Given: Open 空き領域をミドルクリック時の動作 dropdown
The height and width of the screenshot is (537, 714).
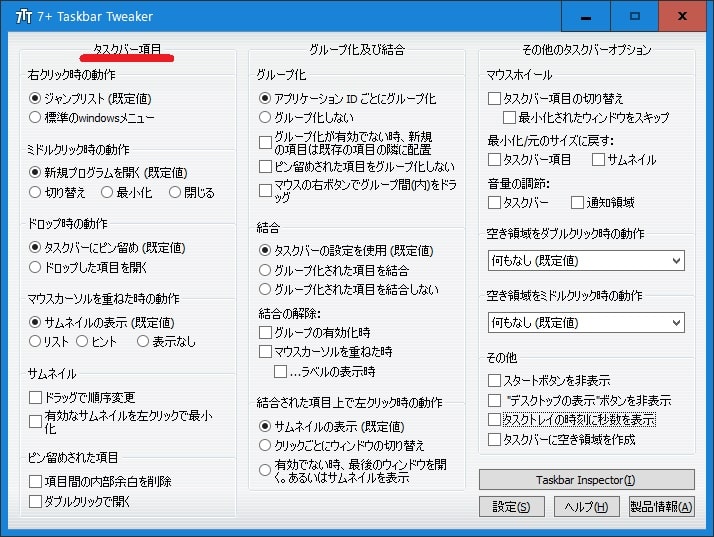Looking at the screenshot, I should (586, 322).
